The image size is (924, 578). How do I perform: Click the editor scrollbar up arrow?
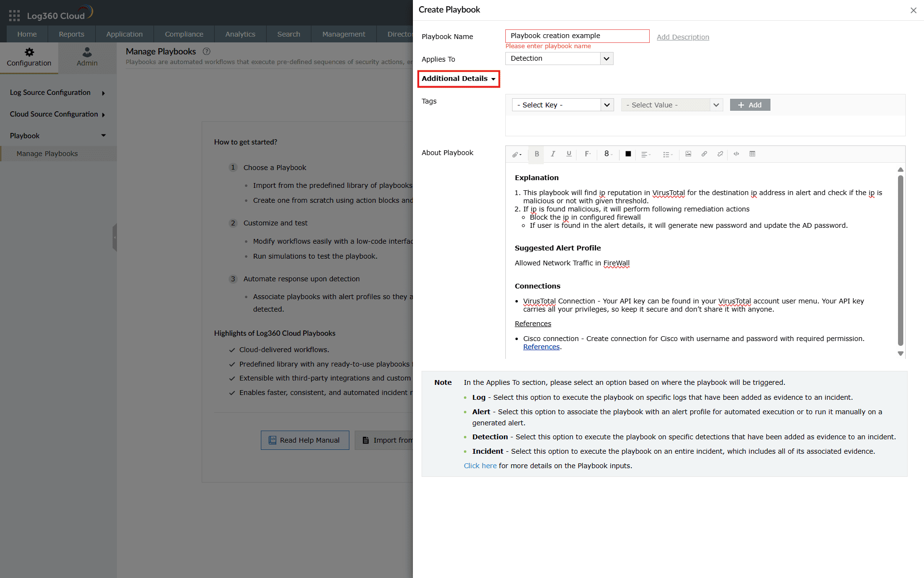tap(900, 170)
